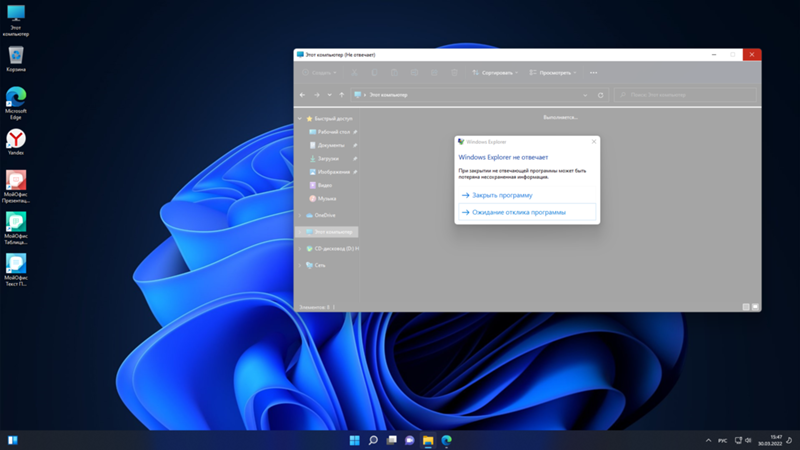
Task: Open 'МойОфис Таблица' desktop shortcut
Action: pos(16,229)
